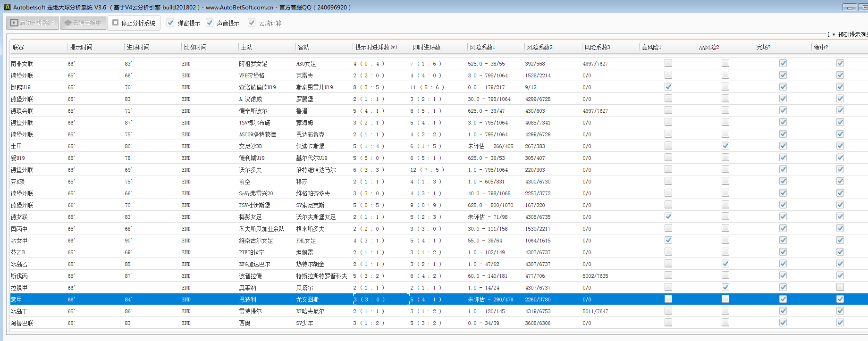Image resolution: width=868 pixels, height=341 pixels.
Task: Click the 主队 column header
Action: (246, 47)
